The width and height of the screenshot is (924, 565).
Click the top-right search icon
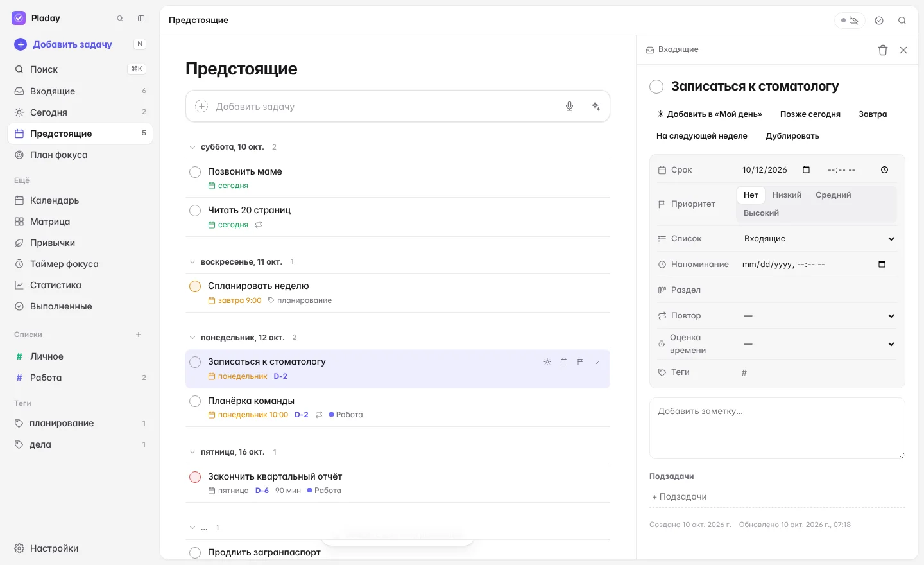902,21
